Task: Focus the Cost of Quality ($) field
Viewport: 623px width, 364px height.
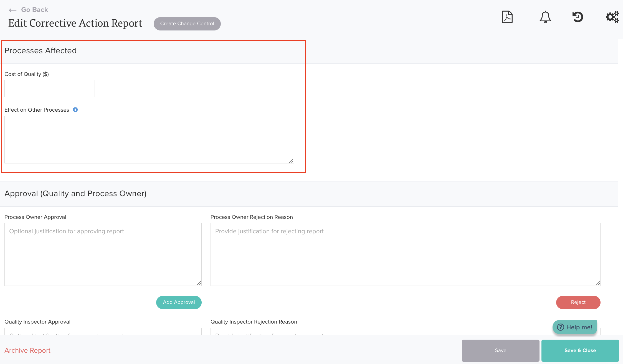Action: coord(50,89)
